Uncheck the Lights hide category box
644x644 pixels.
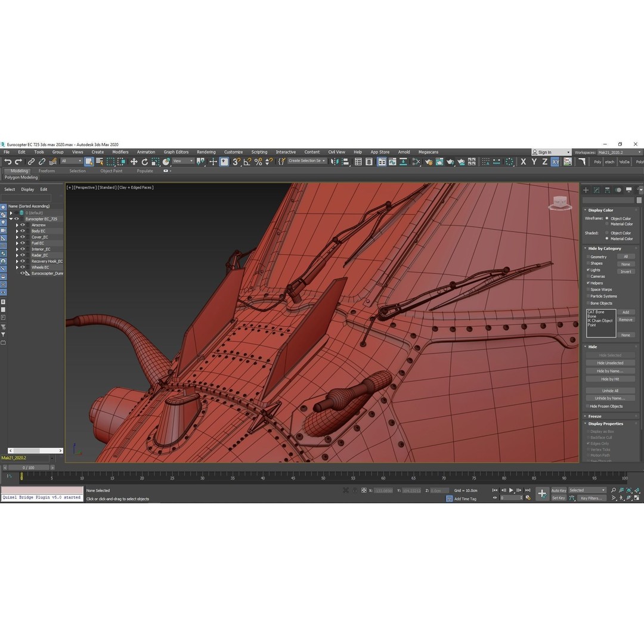point(588,270)
